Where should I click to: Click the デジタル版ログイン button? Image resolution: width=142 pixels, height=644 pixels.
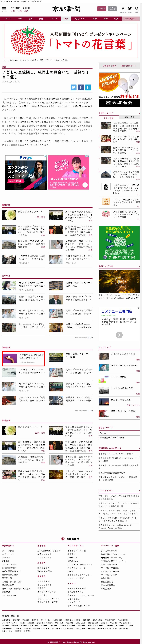112,9
